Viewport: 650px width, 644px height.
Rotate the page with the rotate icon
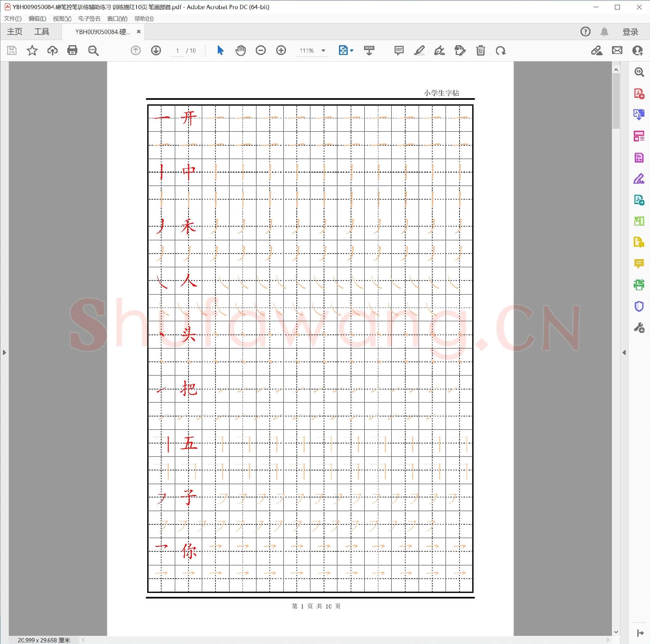500,50
